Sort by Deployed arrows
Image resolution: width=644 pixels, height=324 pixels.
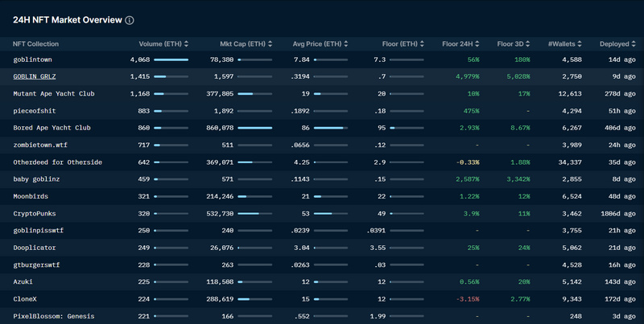click(634, 44)
